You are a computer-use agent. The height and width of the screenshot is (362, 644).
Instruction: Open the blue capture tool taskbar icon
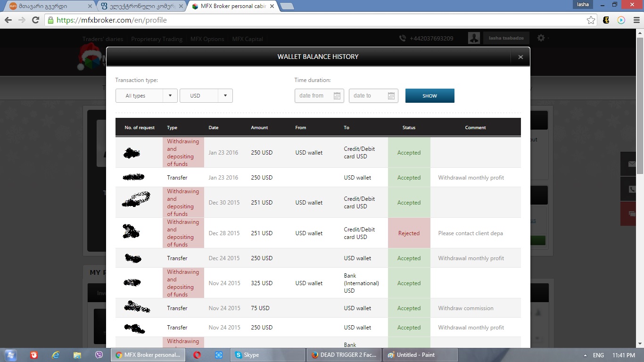click(x=219, y=355)
